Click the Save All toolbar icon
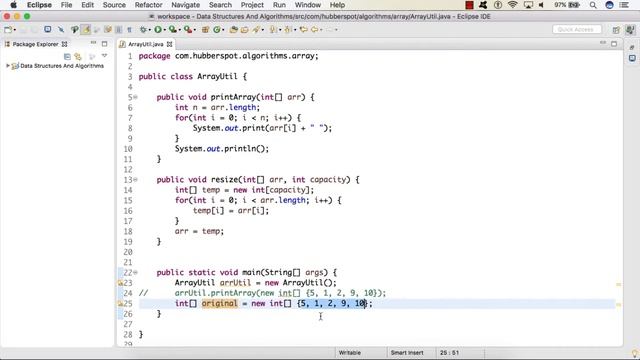 pos(34,29)
